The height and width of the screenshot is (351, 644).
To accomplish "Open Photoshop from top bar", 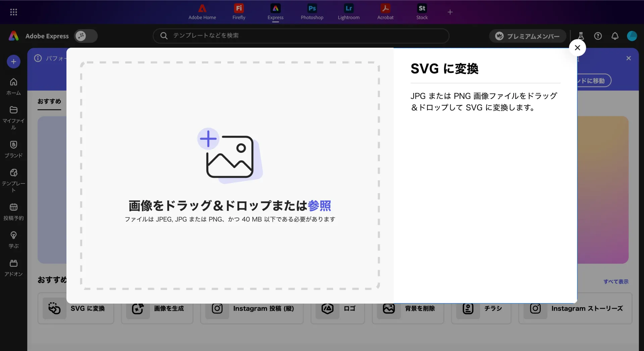I will 312,12.
